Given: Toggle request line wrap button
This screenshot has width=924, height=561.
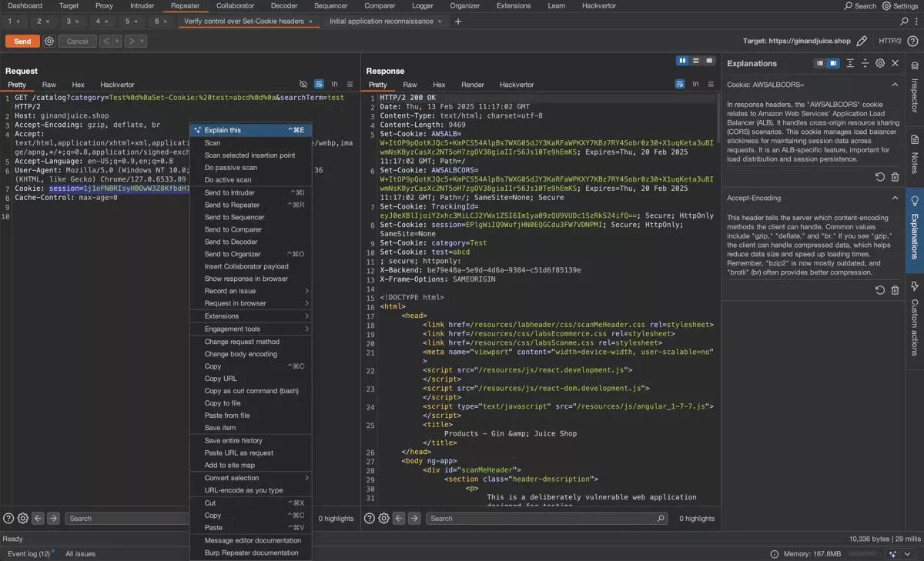Looking at the screenshot, I should 319,84.
